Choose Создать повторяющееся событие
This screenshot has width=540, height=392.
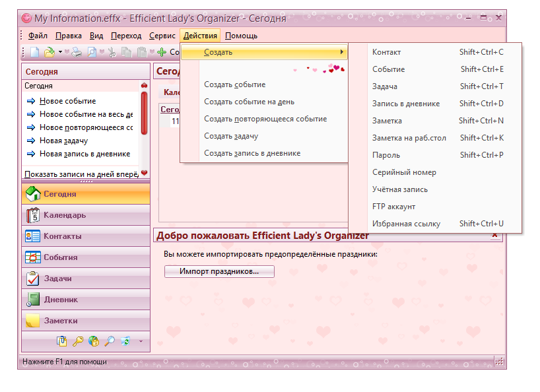[264, 119]
